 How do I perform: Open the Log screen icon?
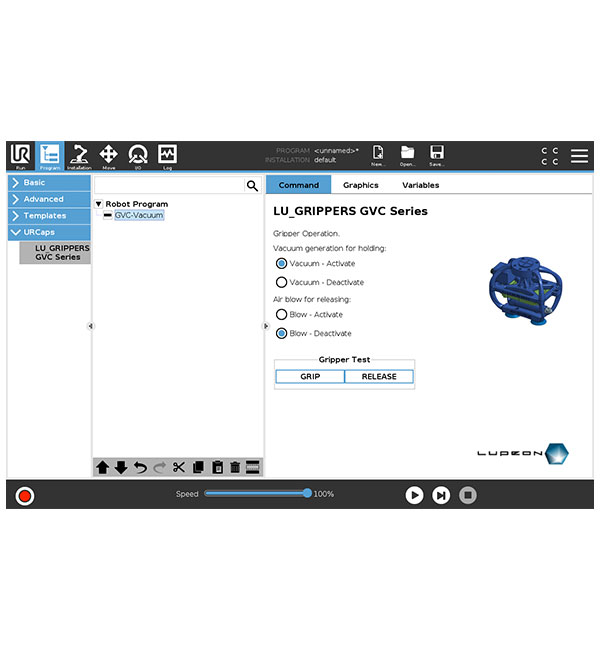(x=167, y=156)
